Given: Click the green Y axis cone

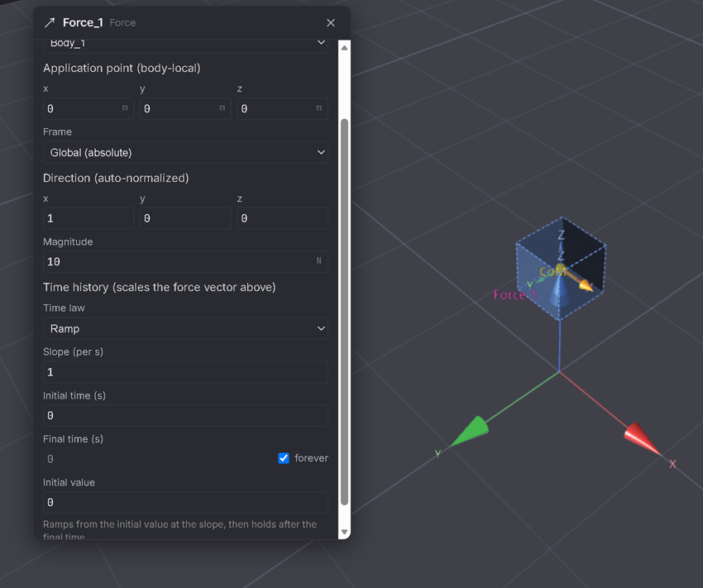Looking at the screenshot, I should point(470,431).
